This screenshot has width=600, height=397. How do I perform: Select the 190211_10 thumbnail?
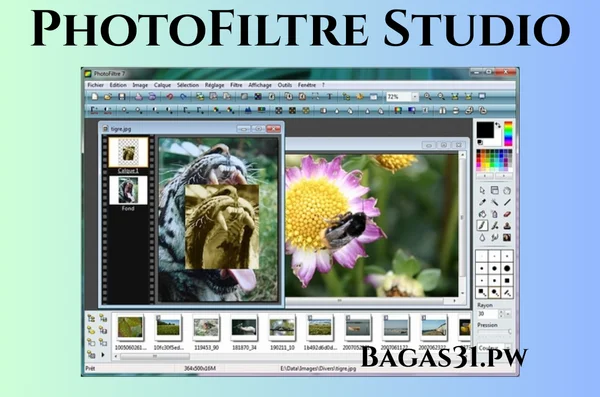(x=282, y=328)
